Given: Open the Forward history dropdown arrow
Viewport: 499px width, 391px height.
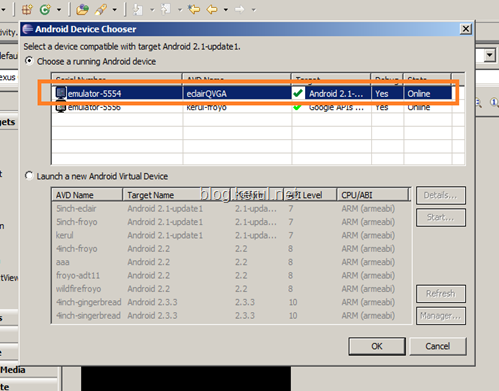Looking at the screenshot, I should [x=254, y=10].
